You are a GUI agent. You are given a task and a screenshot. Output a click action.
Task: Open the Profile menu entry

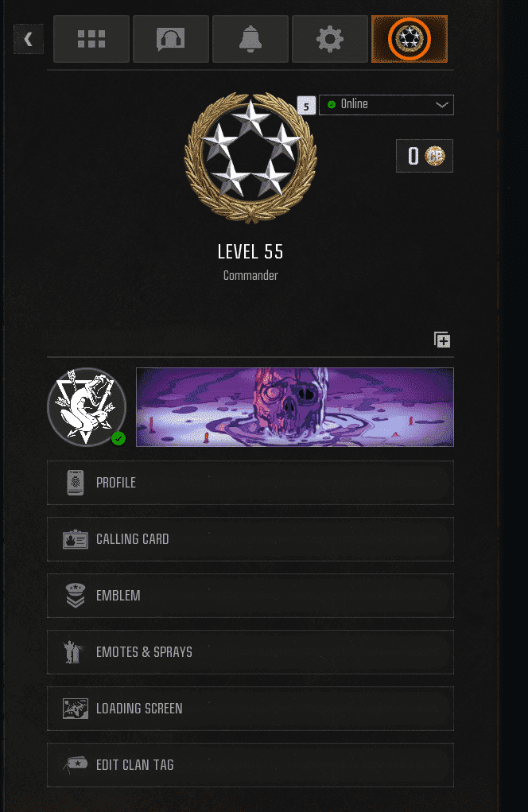pos(250,483)
